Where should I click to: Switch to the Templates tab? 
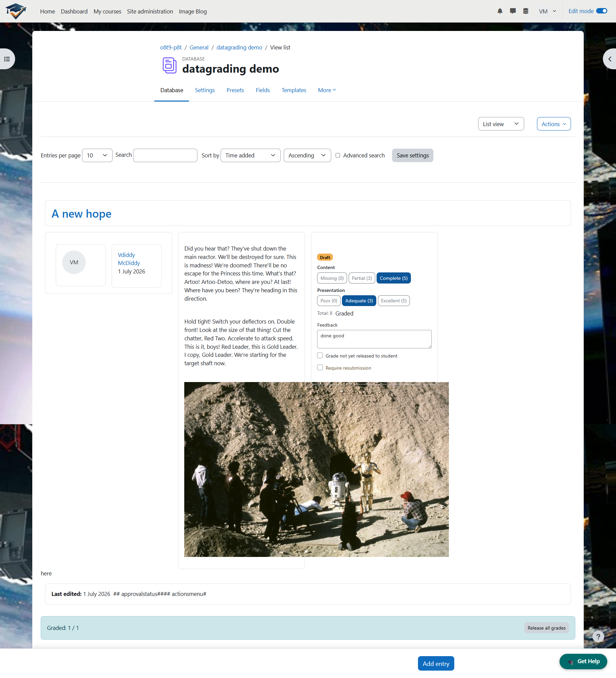point(294,90)
